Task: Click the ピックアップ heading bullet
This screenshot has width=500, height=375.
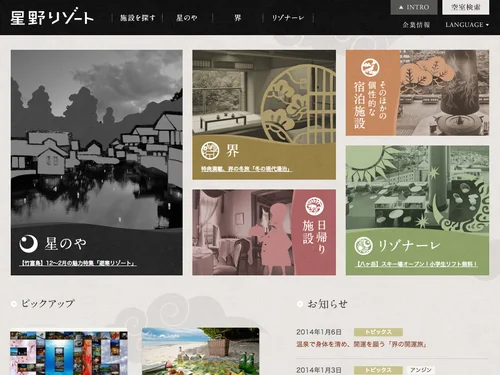Action: (x=14, y=304)
